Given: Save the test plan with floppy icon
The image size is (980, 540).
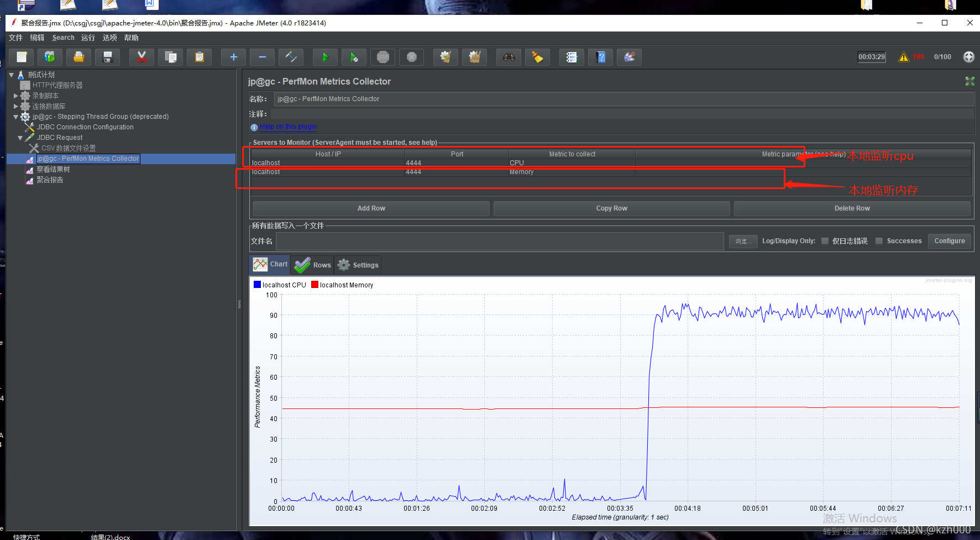Looking at the screenshot, I should [108, 57].
